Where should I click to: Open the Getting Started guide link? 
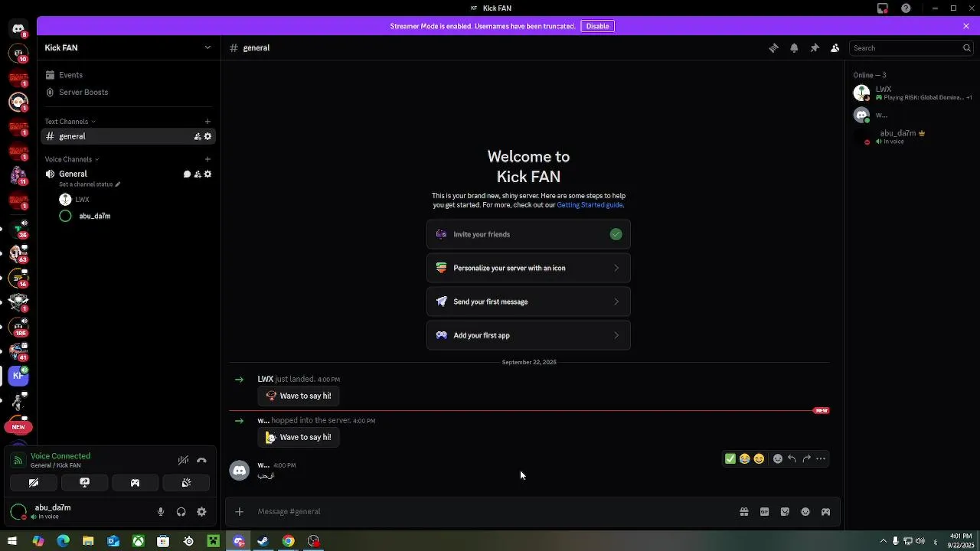click(590, 205)
